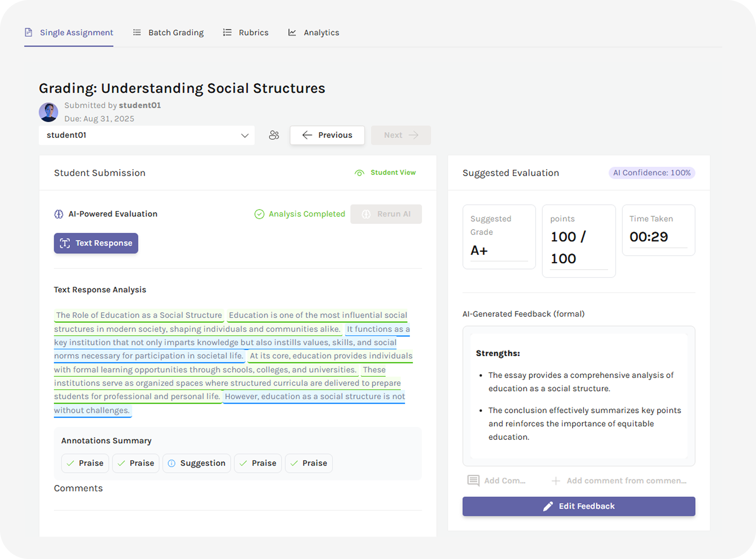Click the plus icon for comment from comments
This screenshot has height=559, width=756.
click(x=556, y=481)
